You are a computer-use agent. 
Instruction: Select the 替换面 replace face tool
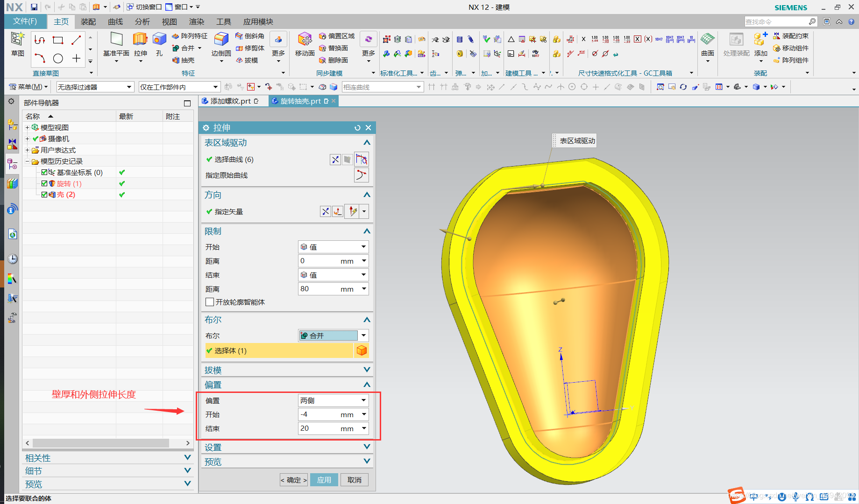tap(333, 48)
